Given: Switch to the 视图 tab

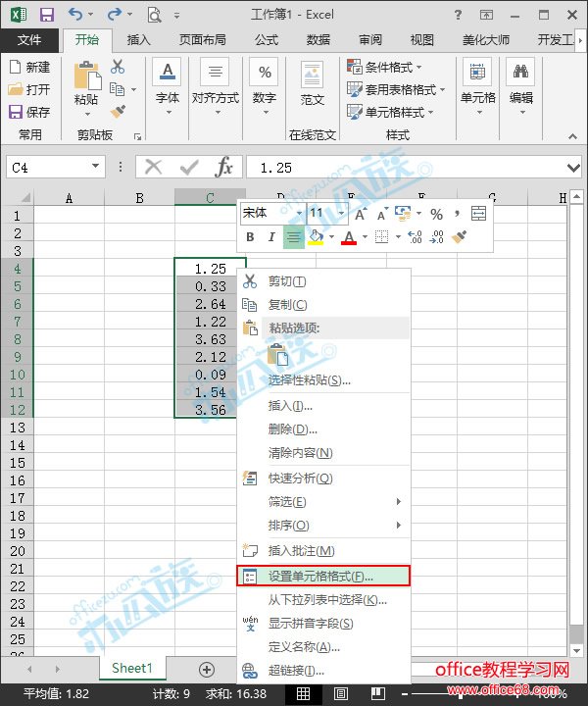Looking at the screenshot, I should tap(422, 40).
